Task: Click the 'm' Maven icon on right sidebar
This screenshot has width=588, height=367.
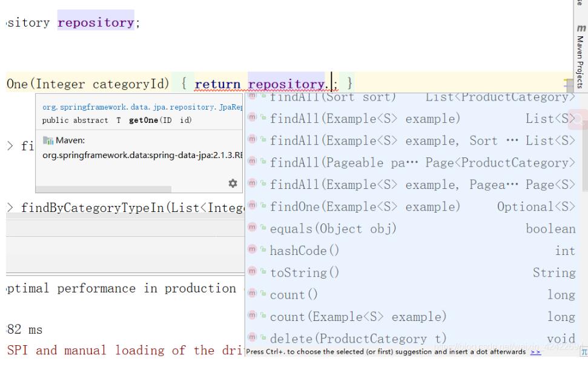Action: (582, 28)
